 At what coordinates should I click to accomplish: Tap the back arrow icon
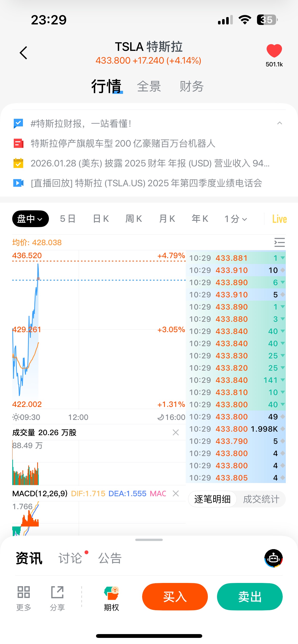pos(23,53)
